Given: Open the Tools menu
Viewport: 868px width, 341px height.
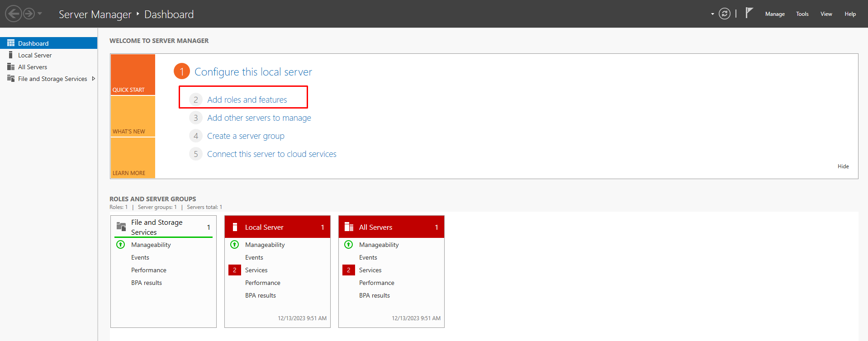Looking at the screenshot, I should [x=802, y=14].
